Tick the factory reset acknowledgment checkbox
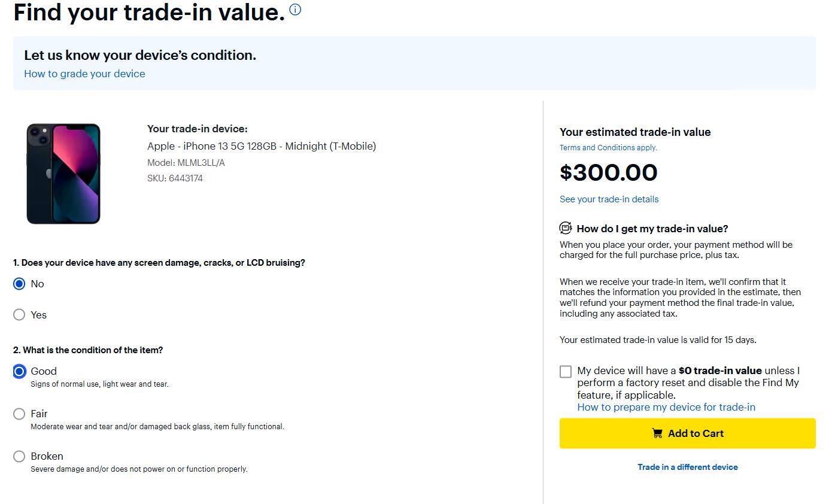Viewport: 826px width, 504px height. (566, 372)
